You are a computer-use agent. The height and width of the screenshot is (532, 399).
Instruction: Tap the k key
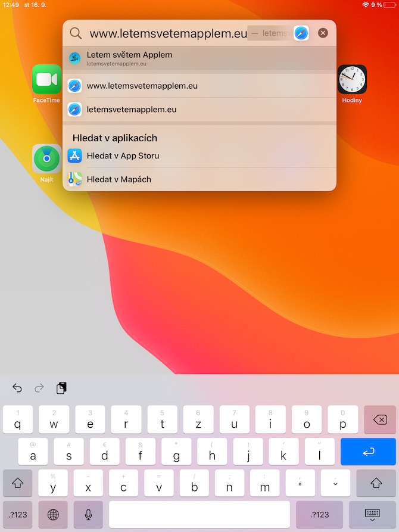click(283, 452)
